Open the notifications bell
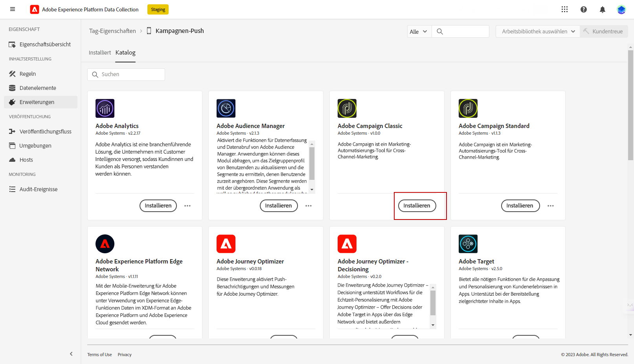 [x=603, y=9]
